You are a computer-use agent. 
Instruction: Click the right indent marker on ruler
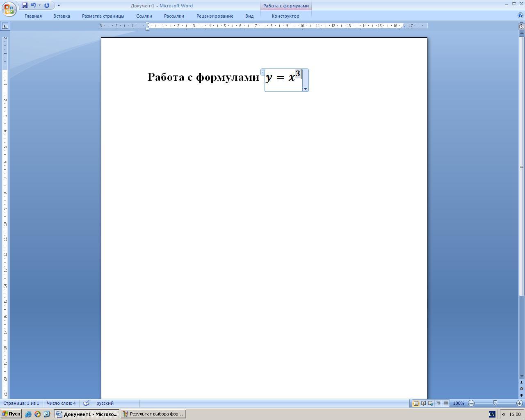click(403, 26)
